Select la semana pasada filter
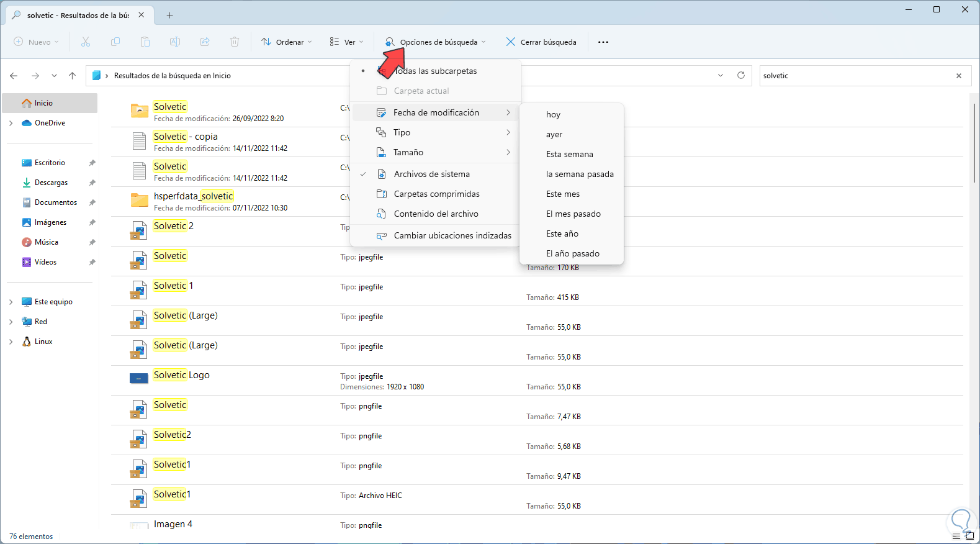This screenshot has height=544, width=980. [x=572, y=174]
